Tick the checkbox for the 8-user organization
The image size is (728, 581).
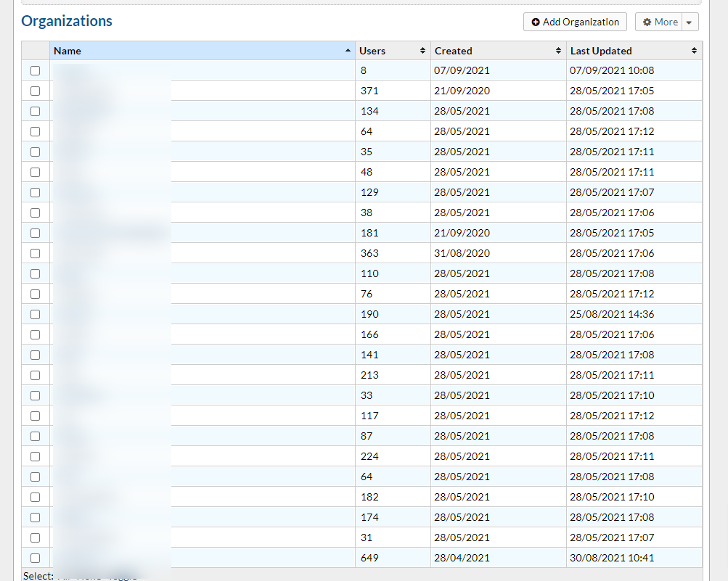(35, 71)
